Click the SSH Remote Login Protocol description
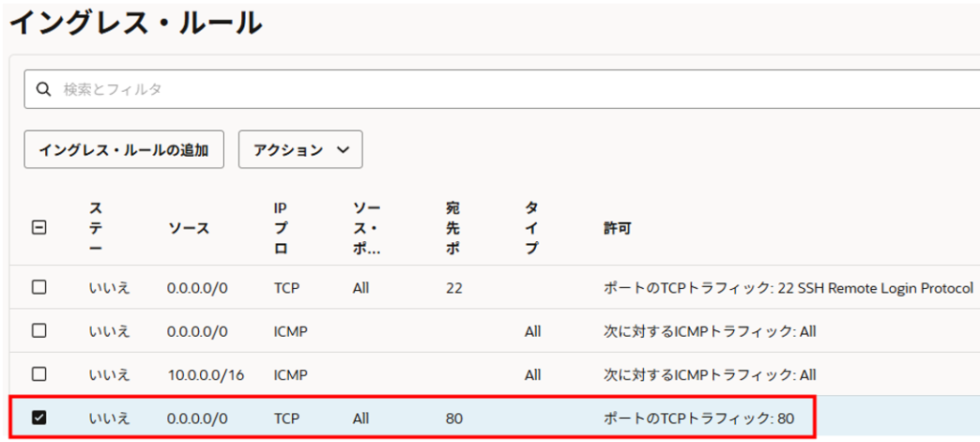 [882, 287]
